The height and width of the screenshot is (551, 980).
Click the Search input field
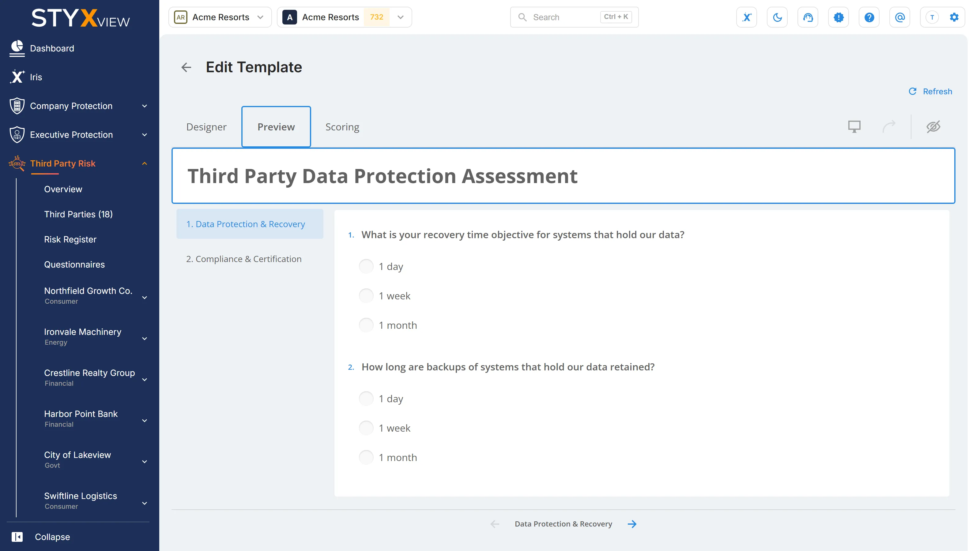(574, 17)
